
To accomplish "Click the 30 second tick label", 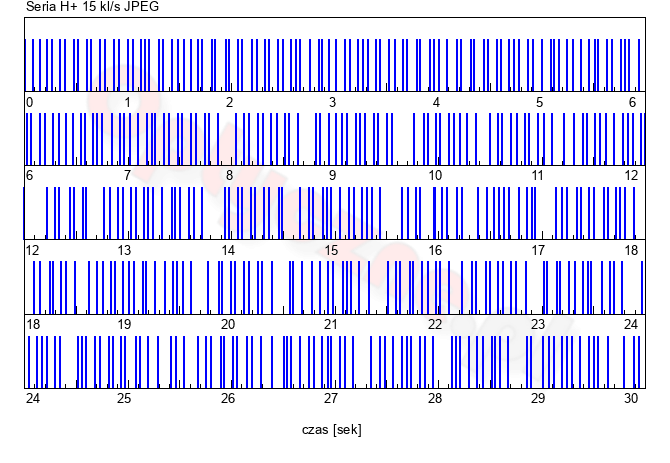I will [629, 398].
